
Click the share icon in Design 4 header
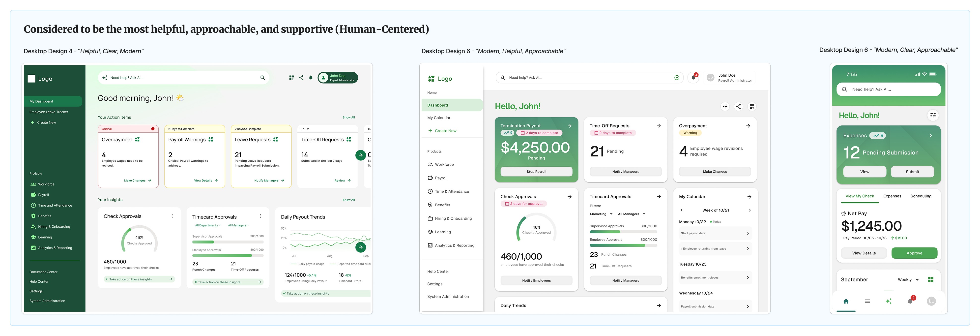[x=301, y=78]
